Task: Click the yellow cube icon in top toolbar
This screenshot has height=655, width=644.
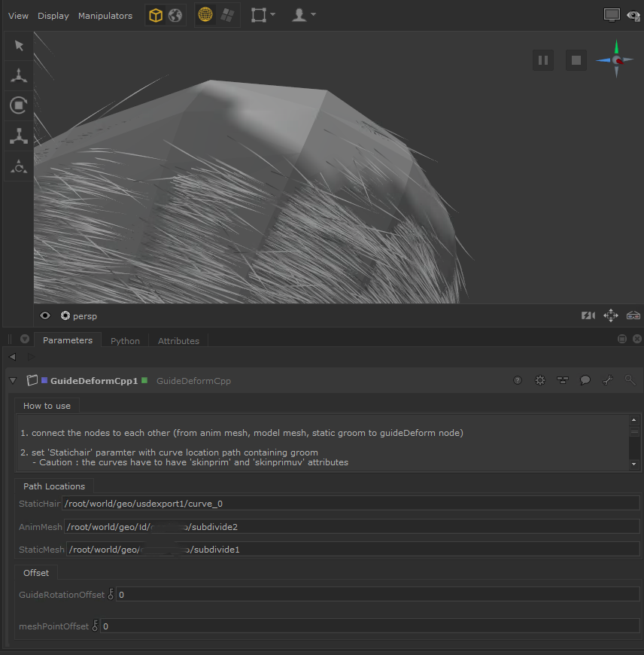Action: 156,15
